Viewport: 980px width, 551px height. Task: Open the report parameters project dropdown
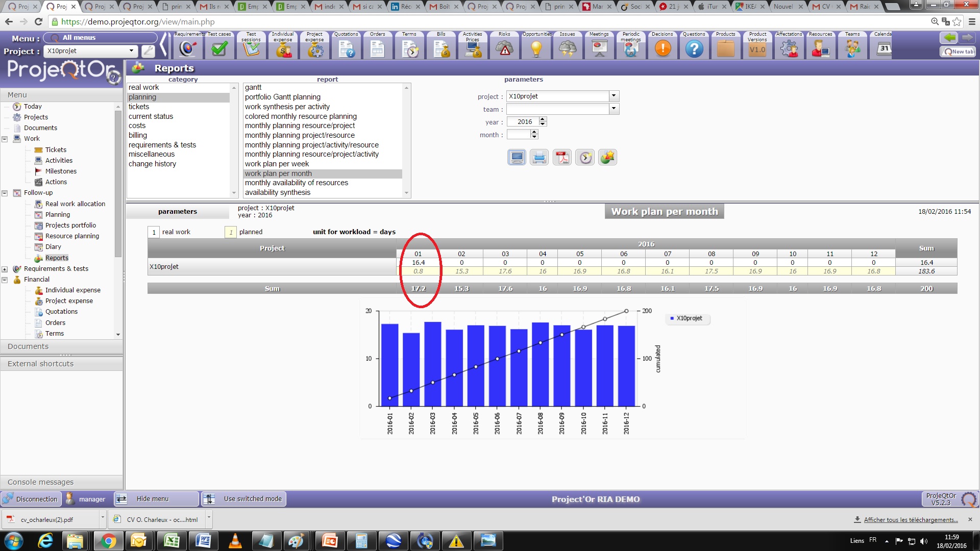pyautogui.click(x=614, y=96)
